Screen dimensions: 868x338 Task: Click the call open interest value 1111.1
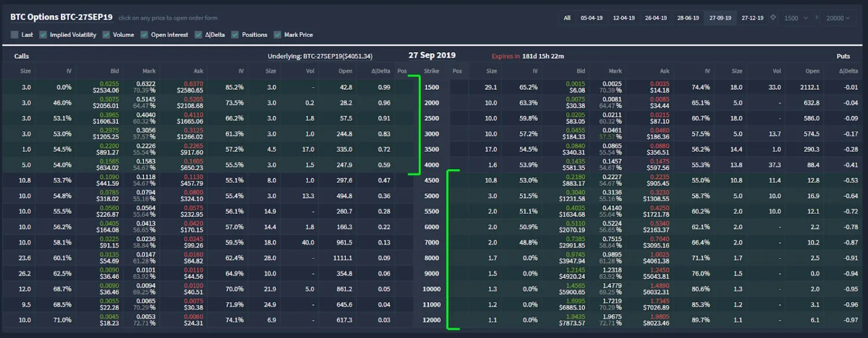[342, 258]
